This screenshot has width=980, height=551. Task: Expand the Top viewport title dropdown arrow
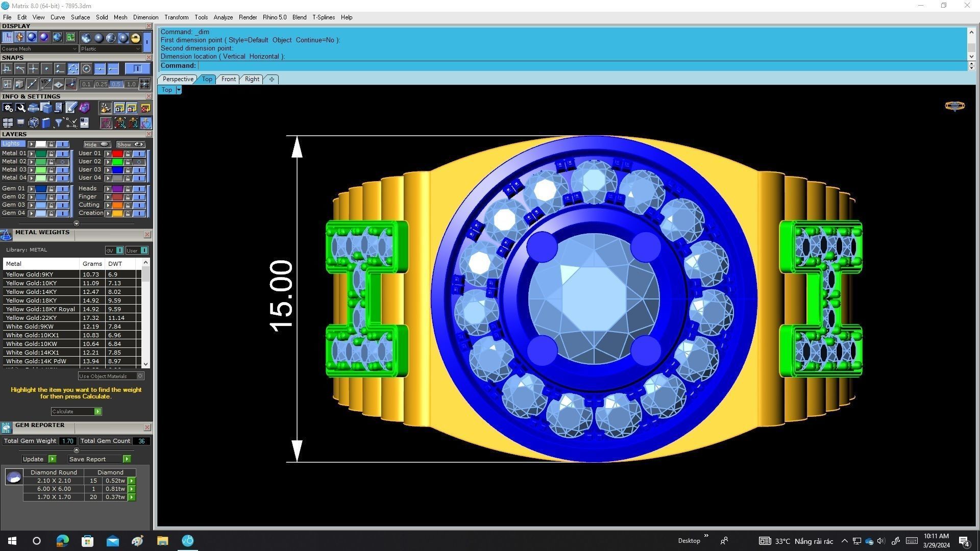point(178,90)
